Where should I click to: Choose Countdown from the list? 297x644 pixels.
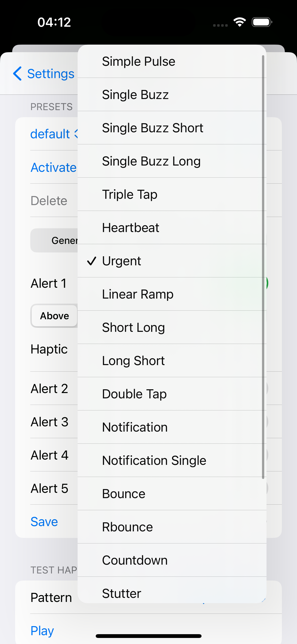[x=135, y=560]
